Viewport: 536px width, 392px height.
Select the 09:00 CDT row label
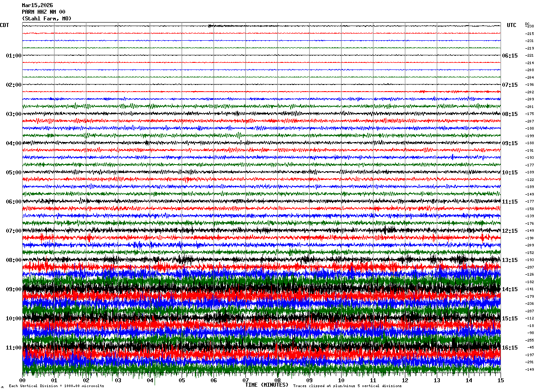[x=14, y=289]
